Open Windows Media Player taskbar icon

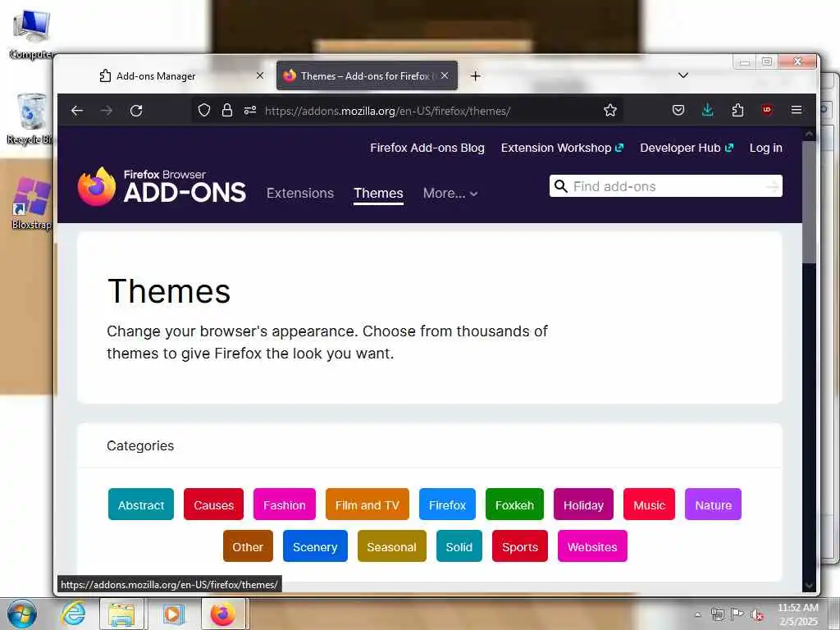coord(172,614)
